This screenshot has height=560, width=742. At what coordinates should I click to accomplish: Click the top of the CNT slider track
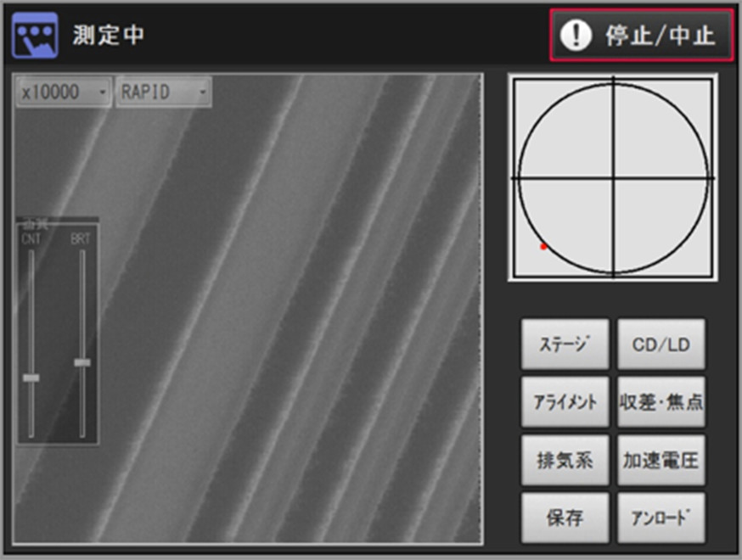31,255
